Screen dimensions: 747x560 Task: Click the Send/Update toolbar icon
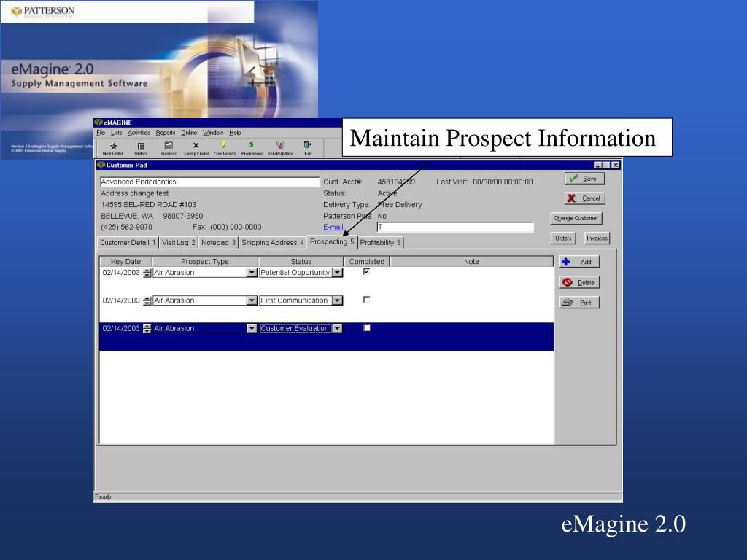[x=280, y=149]
